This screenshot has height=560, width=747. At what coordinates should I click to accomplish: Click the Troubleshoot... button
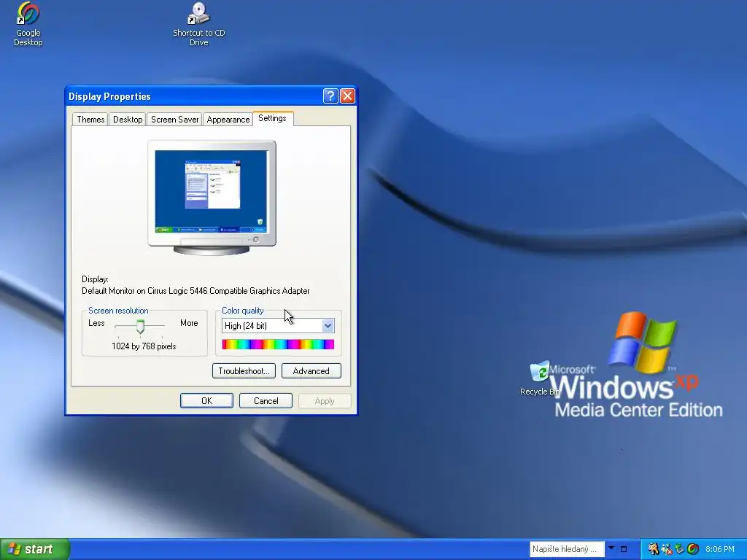(x=244, y=371)
